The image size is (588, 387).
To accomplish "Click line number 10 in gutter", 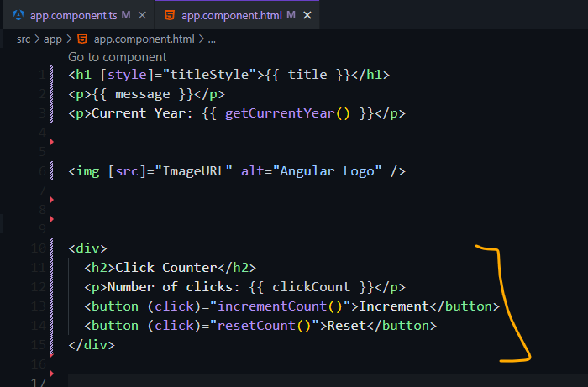I will (x=39, y=248).
